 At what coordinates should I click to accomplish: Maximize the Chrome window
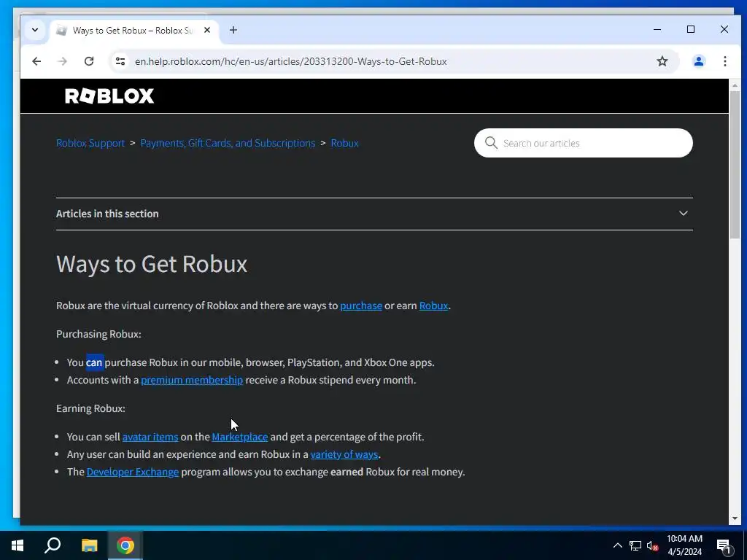(x=691, y=29)
